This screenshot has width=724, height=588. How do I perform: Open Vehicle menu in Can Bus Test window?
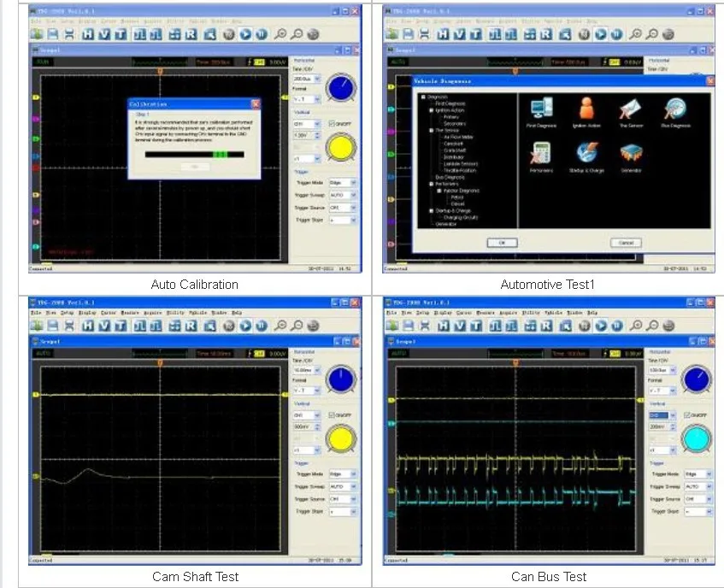553,313
